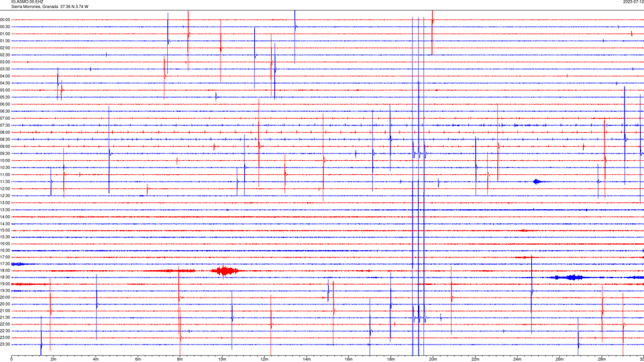Click the 26m tick label on x-axis
Screen dimensions: 644x362
click(559, 359)
